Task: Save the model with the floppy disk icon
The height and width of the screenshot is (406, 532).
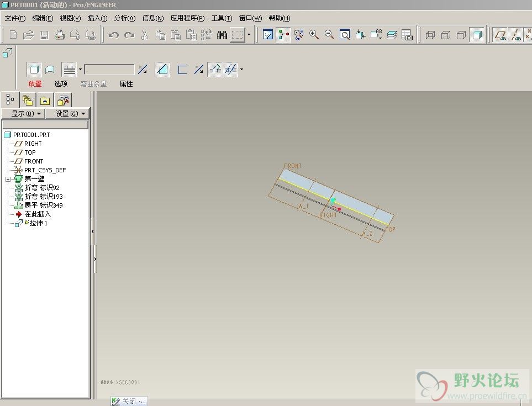Action: [44, 35]
